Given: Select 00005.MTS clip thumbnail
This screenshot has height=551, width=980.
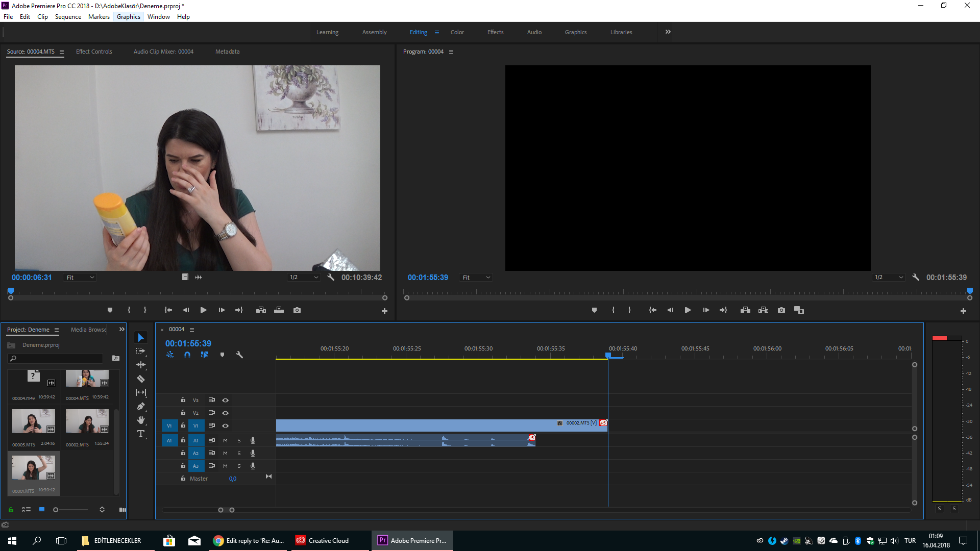Looking at the screenshot, I should (33, 422).
